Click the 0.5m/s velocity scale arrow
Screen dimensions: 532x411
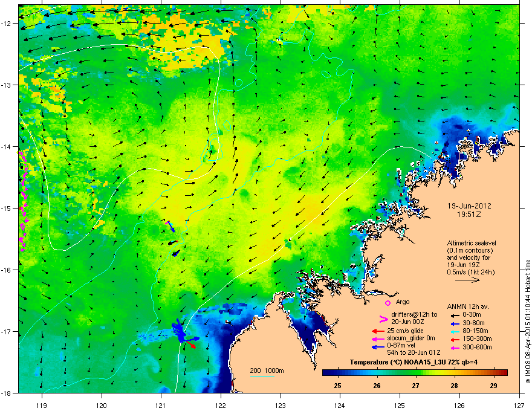(x=467, y=280)
